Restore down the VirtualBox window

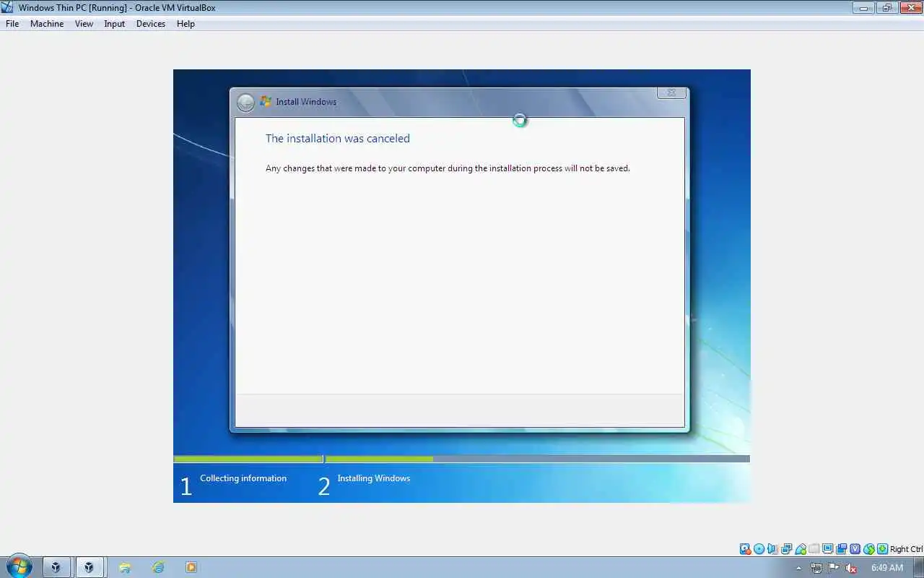click(x=886, y=8)
